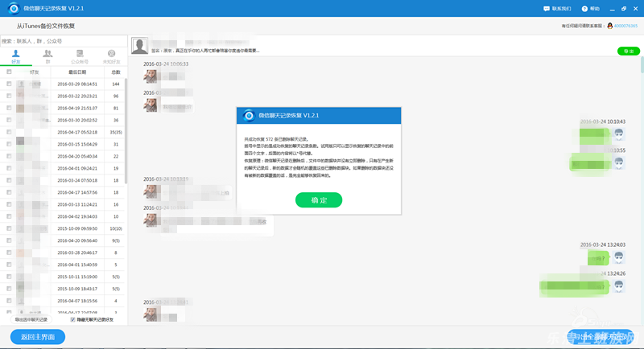Click the 好友 column header

pos(34,72)
